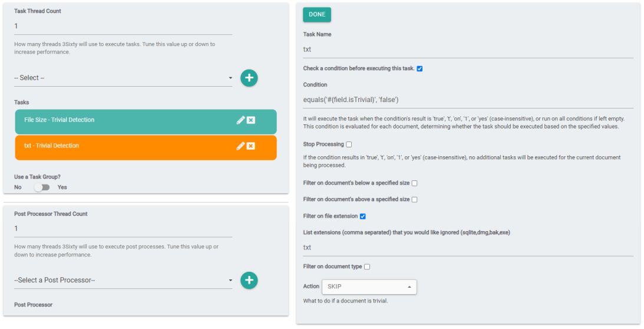Disable Filter on file extension checkbox
This screenshot has width=644, height=329.
[x=363, y=216]
